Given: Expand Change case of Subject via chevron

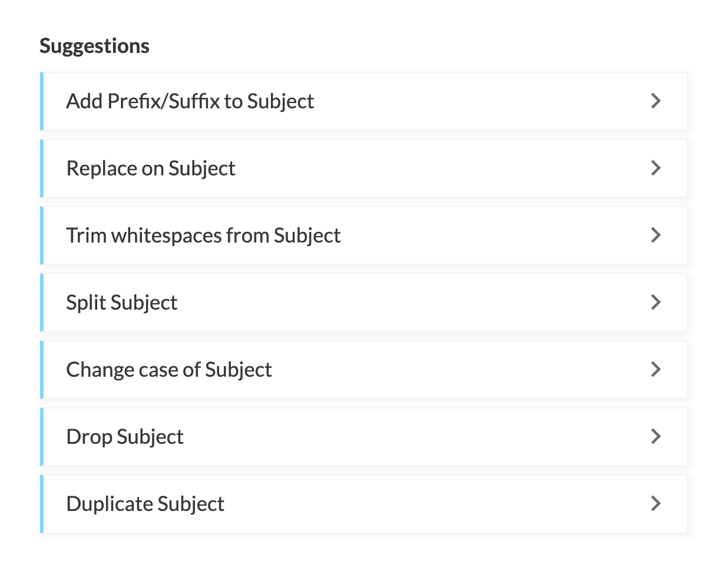Looking at the screenshot, I should (x=656, y=370).
